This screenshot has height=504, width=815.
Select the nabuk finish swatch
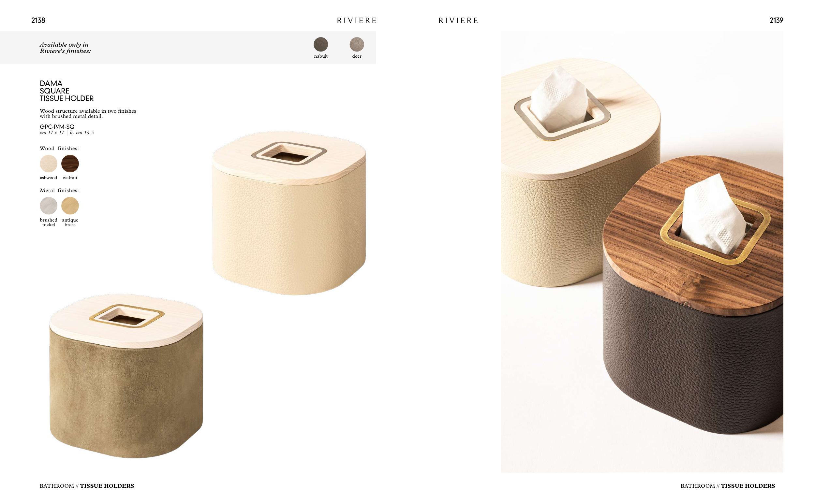point(320,44)
